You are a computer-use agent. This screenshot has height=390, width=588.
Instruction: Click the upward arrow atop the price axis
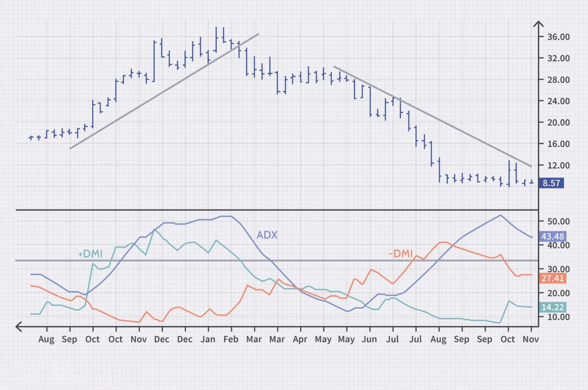pos(538,25)
